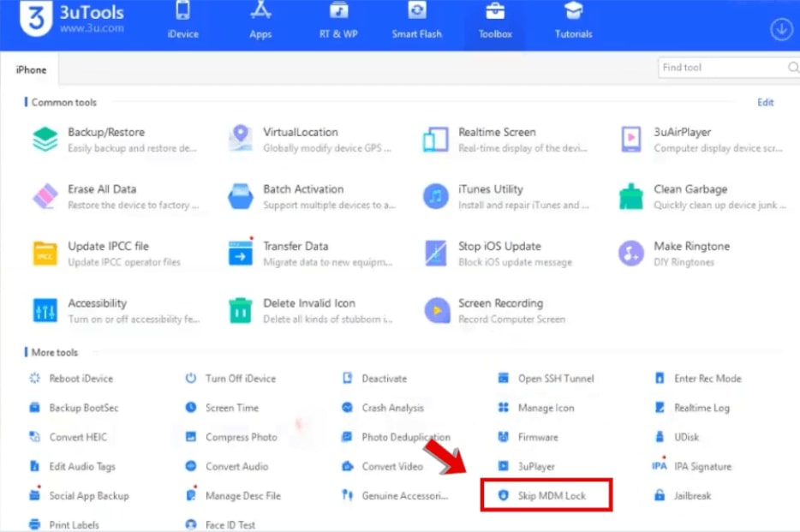Click the search magnifier in Find tool
Viewport: 800px width, 532px height.
click(793, 68)
